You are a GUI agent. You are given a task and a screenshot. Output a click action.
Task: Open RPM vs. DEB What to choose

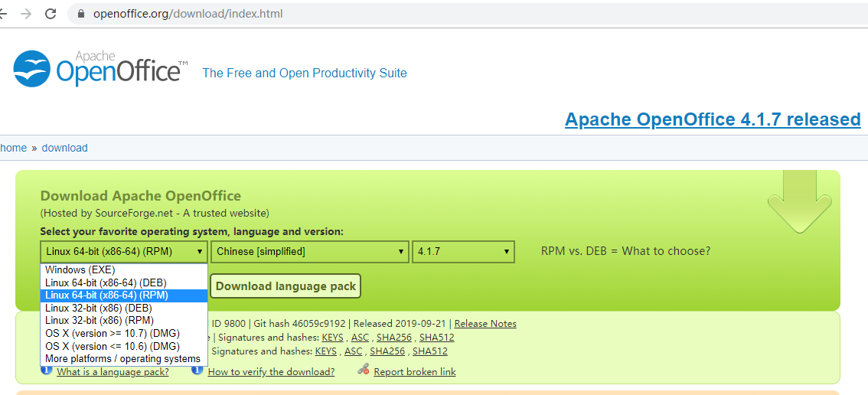tap(625, 252)
